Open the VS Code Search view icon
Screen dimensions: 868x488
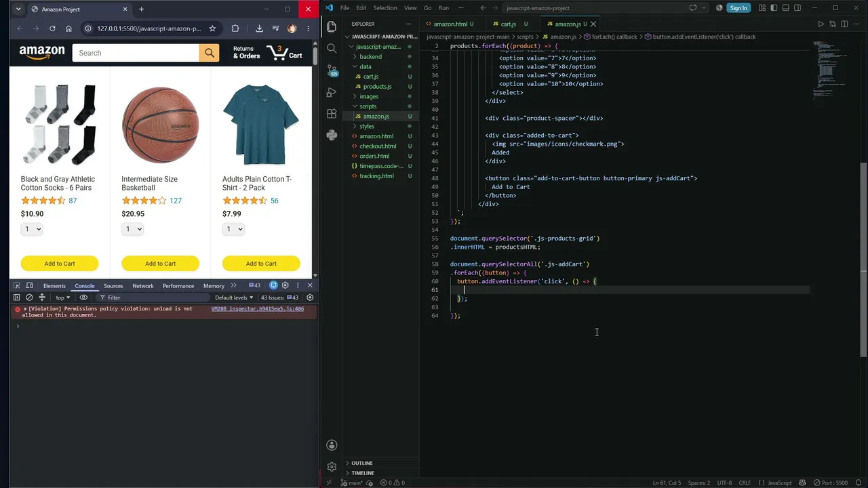coord(332,48)
